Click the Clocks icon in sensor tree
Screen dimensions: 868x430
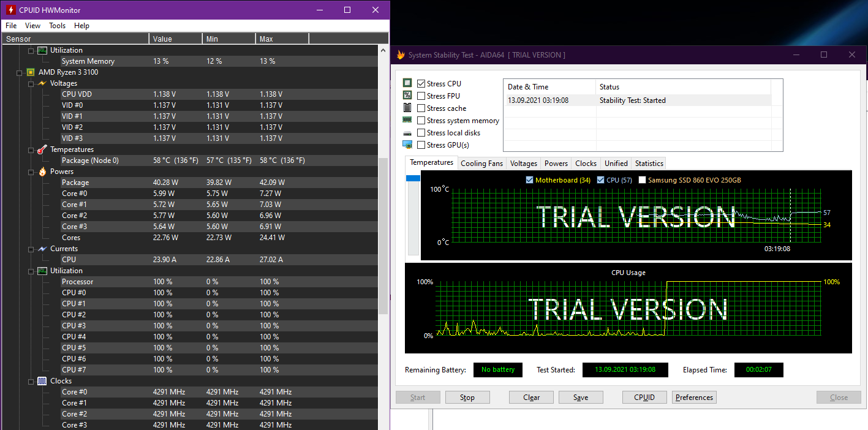point(42,381)
